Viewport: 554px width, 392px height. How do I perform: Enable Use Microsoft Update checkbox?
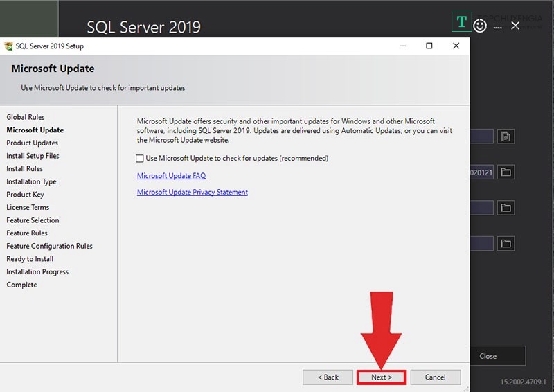[141, 159]
